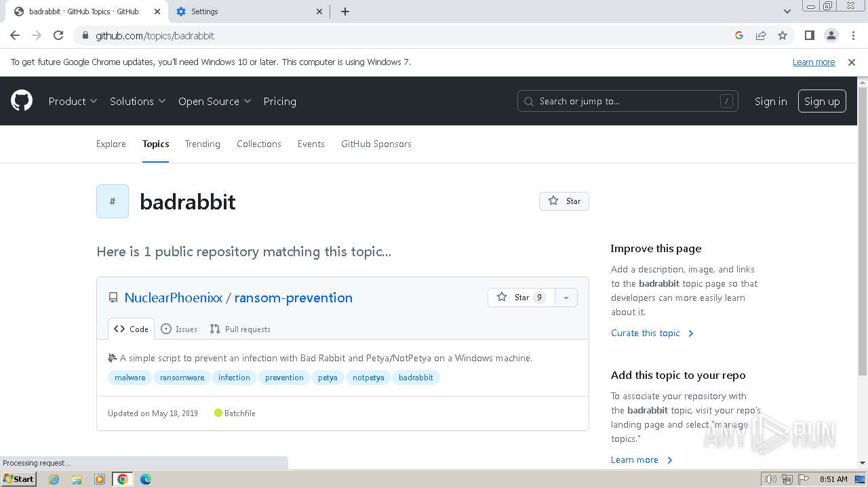Expand the Open Source menu

coord(214,101)
